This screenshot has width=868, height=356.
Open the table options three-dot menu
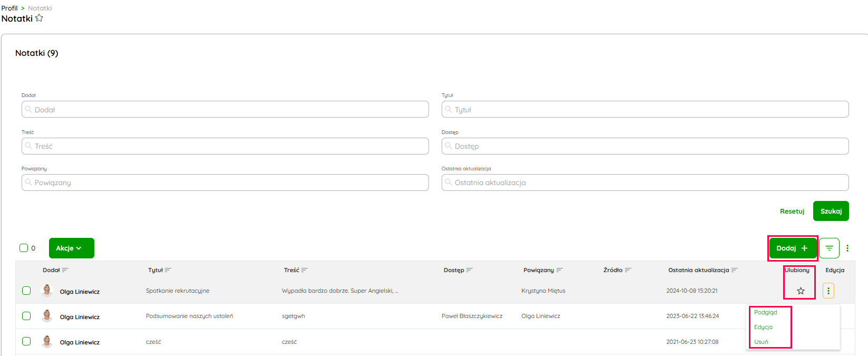click(847, 248)
